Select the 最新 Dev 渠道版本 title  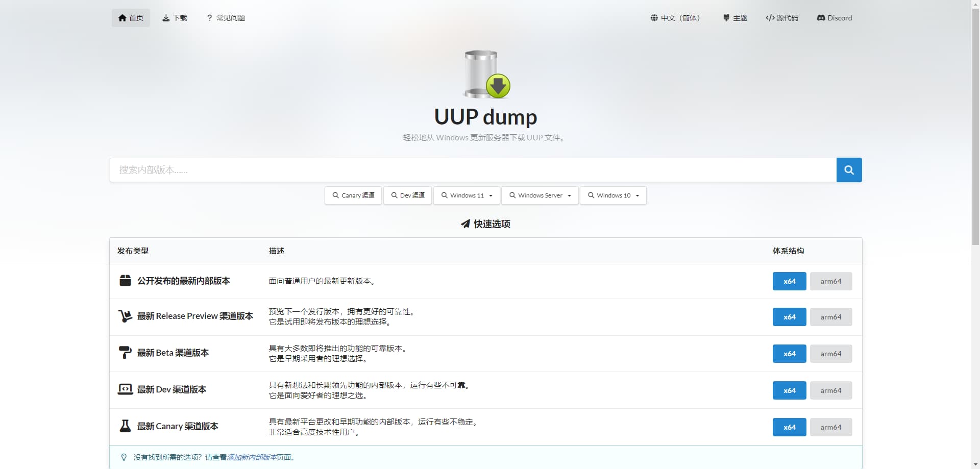171,389
